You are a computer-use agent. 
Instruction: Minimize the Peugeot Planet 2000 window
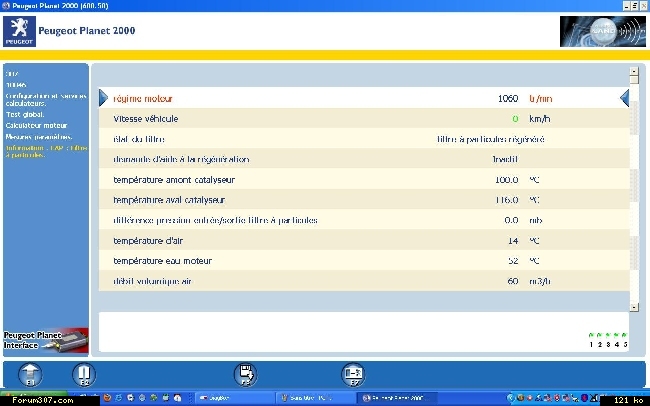coord(626,5)
